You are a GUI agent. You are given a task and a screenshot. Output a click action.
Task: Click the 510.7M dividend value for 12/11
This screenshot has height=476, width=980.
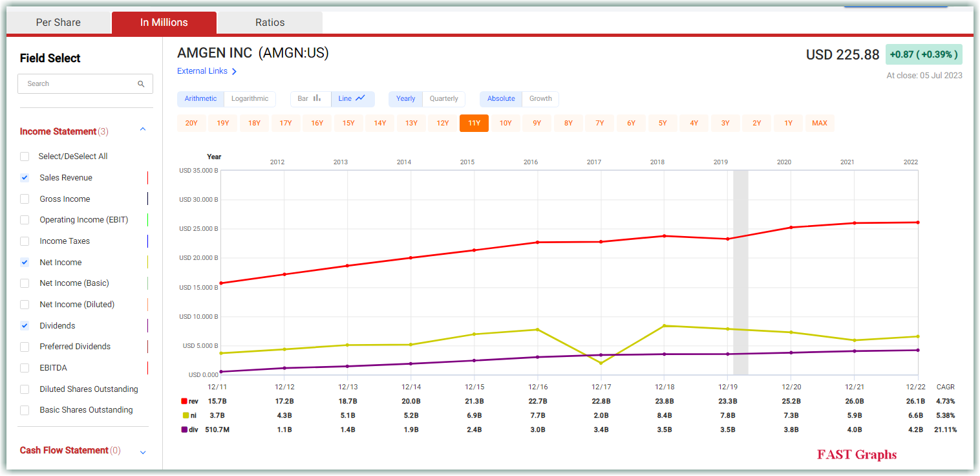tap(217, 430)
